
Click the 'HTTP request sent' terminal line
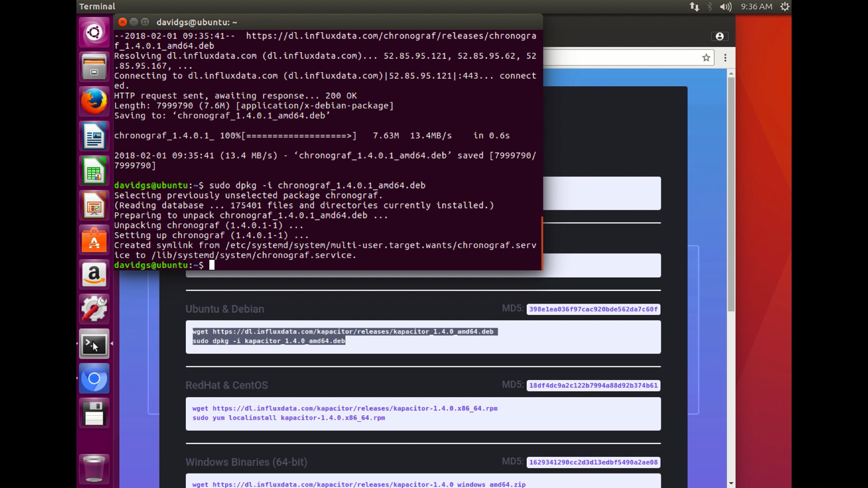coord(235,96)
